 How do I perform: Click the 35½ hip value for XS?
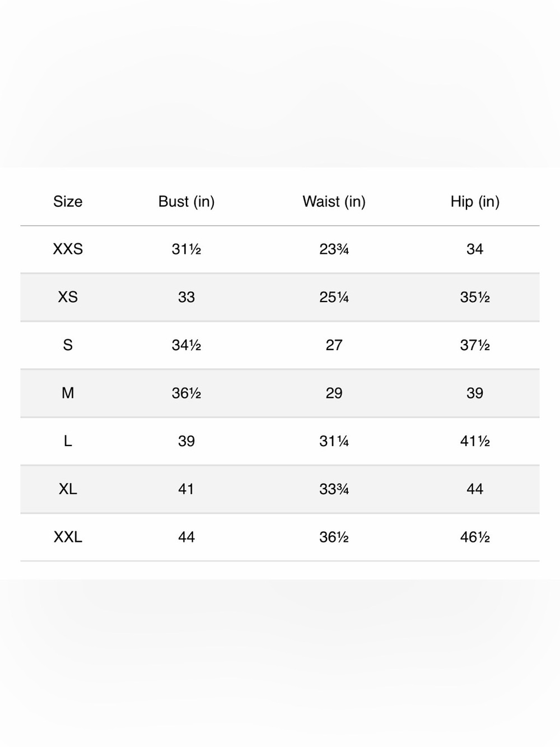coord(475,297)
